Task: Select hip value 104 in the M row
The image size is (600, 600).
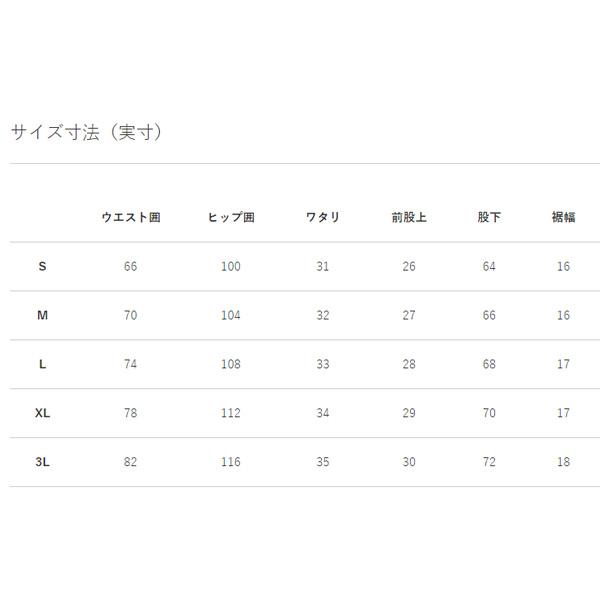Action: click(231, 315)
